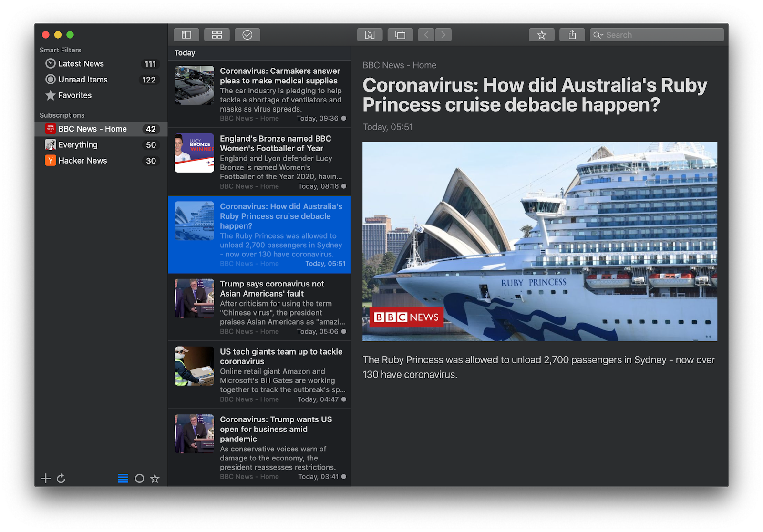Select Latest News smart filter
The height and width of the screenshot is (532, 763).
[101, 64]
